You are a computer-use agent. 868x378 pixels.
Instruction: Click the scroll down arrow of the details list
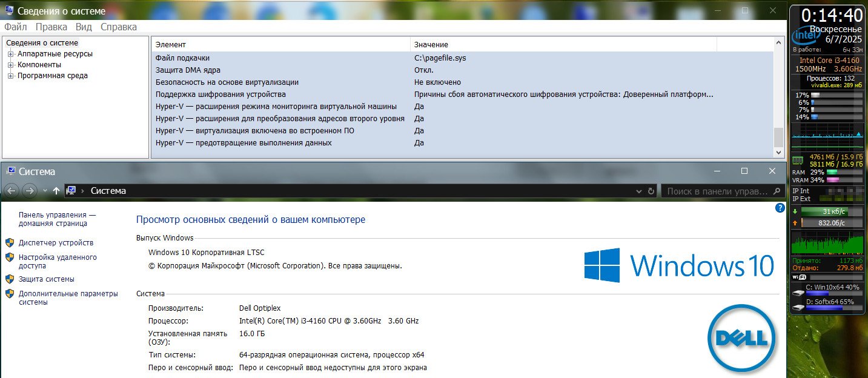(x=779, y=152)
